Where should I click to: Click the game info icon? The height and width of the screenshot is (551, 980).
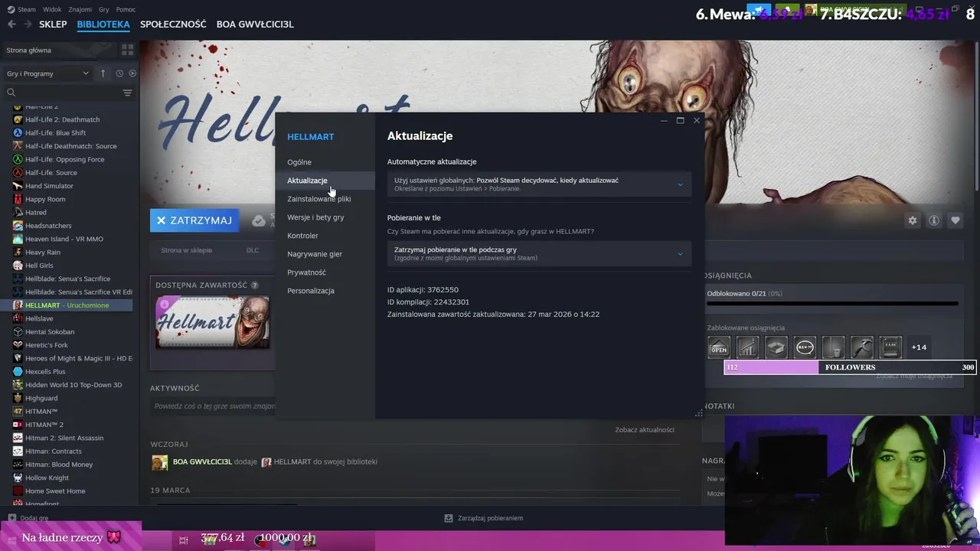pos(934,220)
